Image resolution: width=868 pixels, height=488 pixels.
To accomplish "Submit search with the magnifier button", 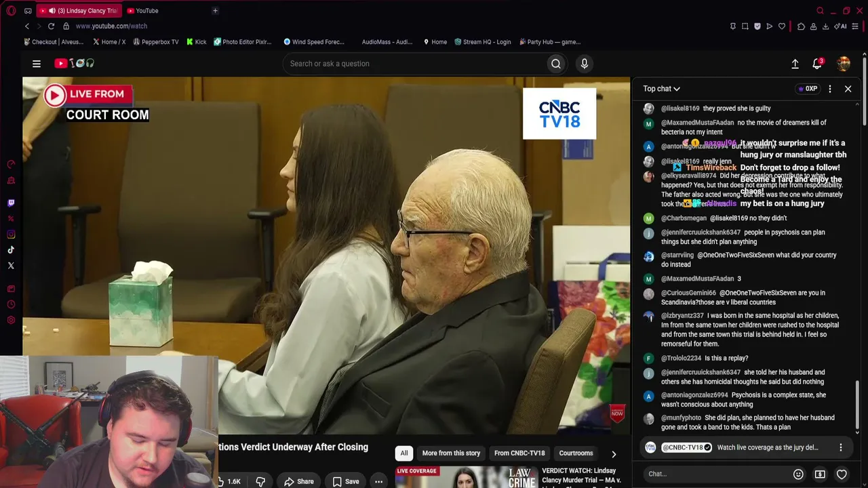I will pyautogui.click(x=556, y=64).
